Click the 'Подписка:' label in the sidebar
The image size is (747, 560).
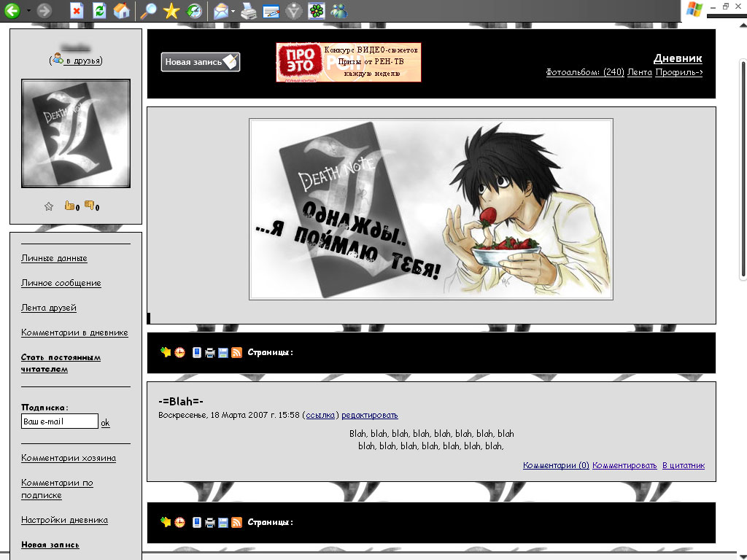pos(44,407)
